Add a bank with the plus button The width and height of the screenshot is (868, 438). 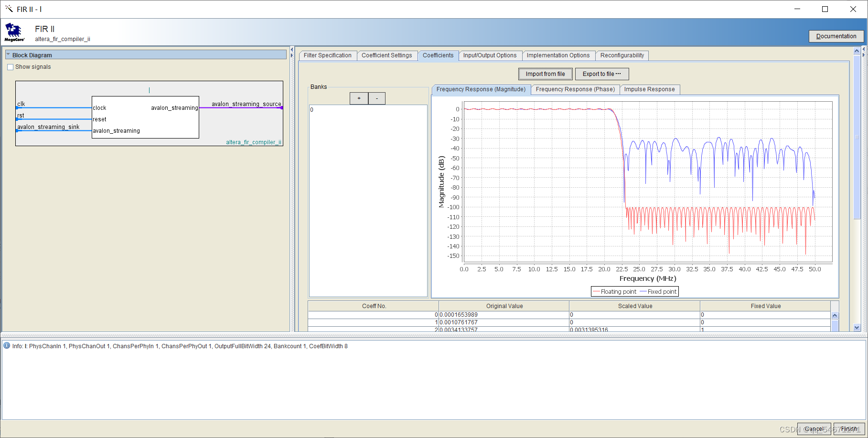tap(359, 98)
